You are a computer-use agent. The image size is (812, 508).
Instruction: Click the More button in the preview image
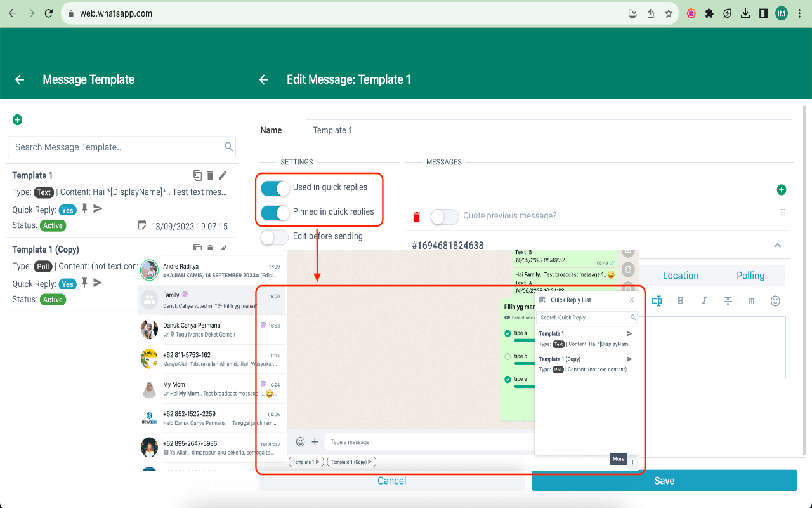point(619,458)
